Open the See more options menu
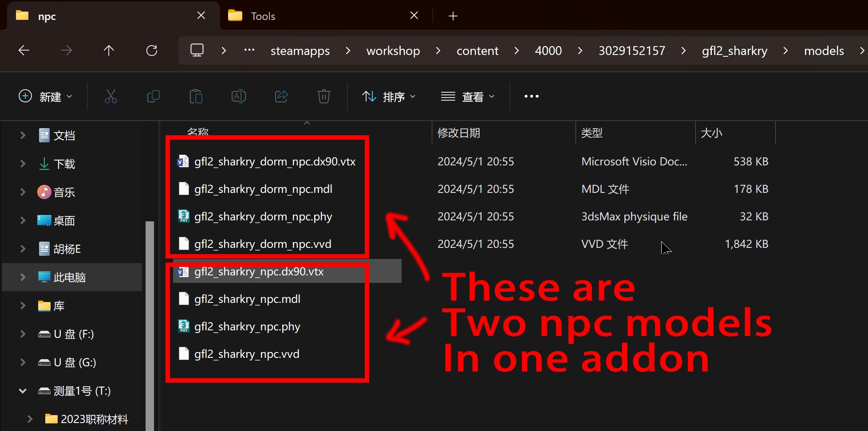 [x=531, y=96]
